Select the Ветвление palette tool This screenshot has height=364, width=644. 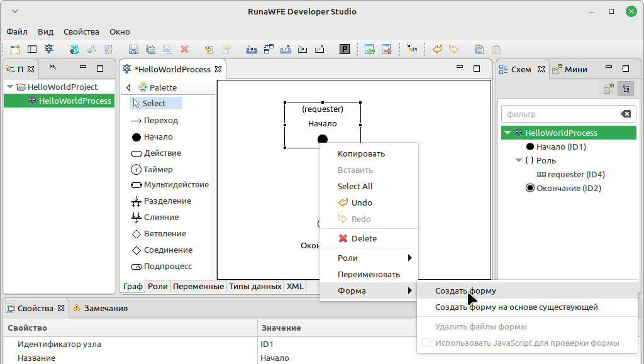(159, 233)
